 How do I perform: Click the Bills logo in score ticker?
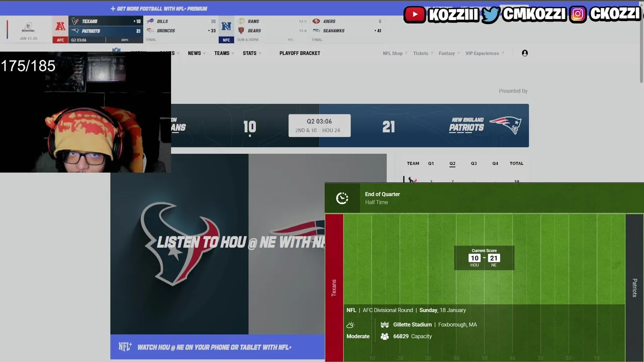pos(150,21)
